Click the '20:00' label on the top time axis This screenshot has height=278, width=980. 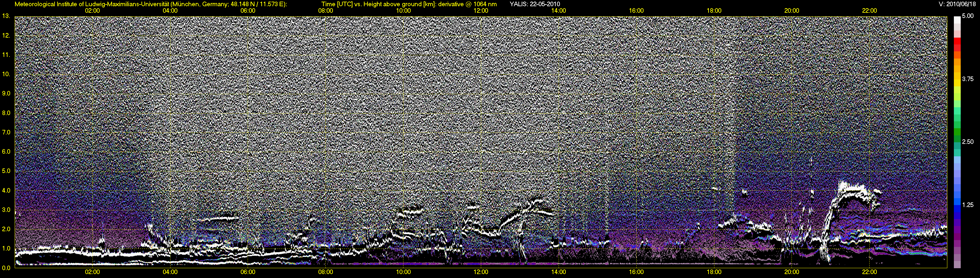coord(792,11)
